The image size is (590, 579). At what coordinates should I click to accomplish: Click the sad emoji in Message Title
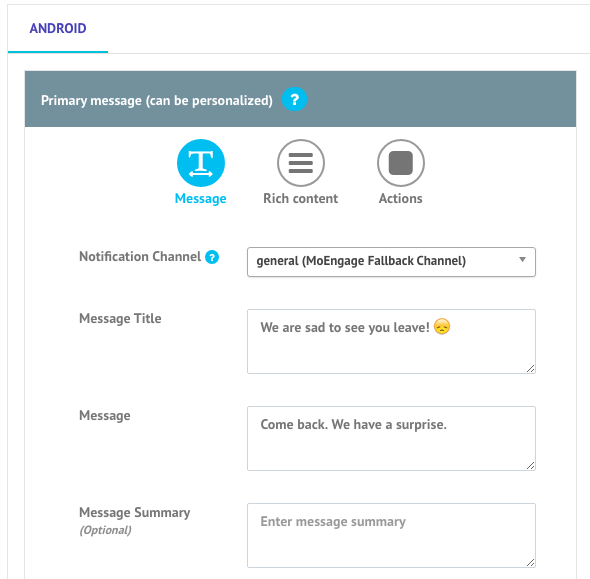pyautogui.click(x=442, y=326)
